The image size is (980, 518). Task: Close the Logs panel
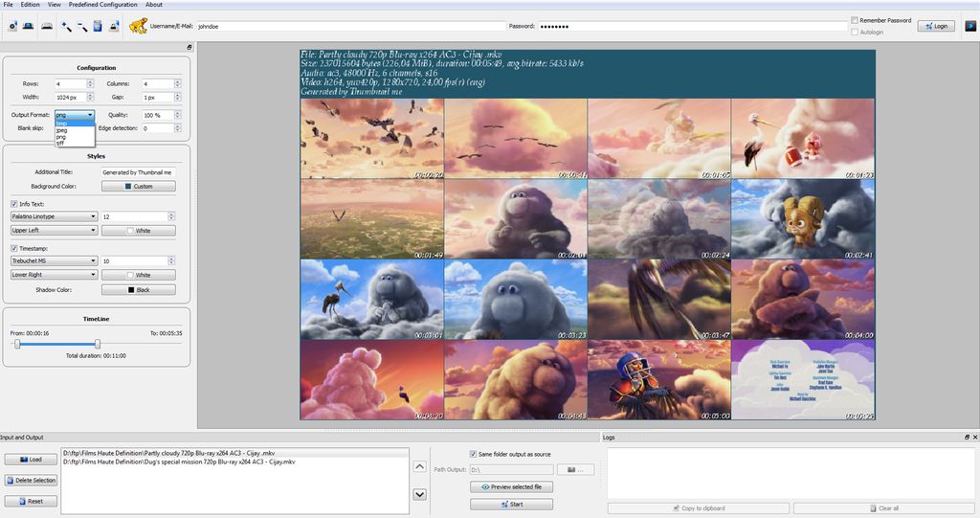pyautogui.click(x=975, y=438)
